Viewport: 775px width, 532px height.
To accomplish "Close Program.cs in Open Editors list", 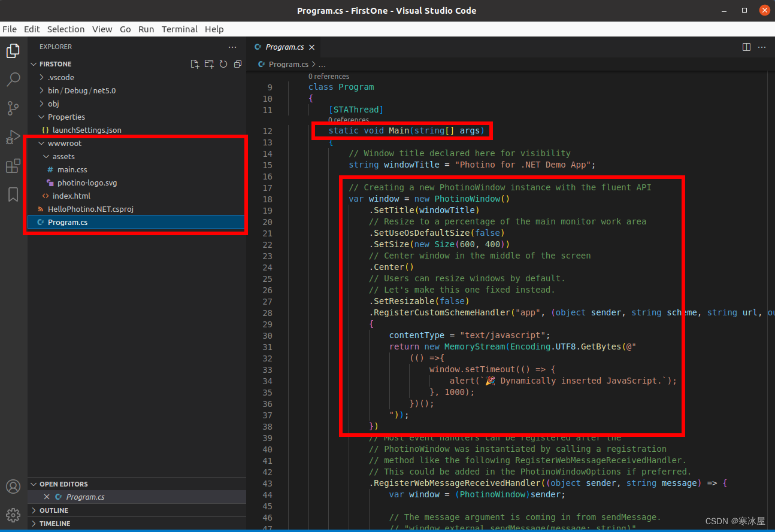I will (47, 497).
